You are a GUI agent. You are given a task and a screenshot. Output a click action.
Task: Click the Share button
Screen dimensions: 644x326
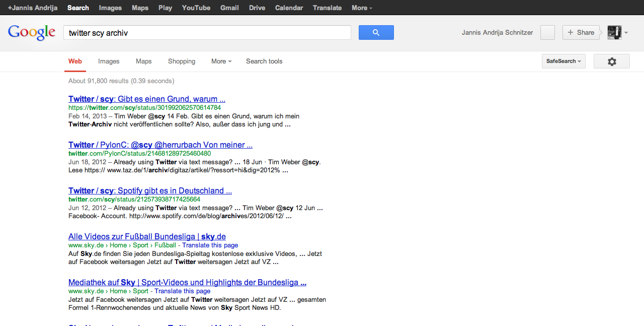[581, 32]
